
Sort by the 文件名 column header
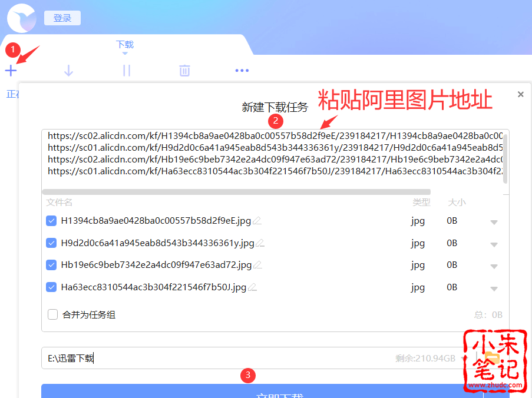pyautogui.click(x=60, y=203)
